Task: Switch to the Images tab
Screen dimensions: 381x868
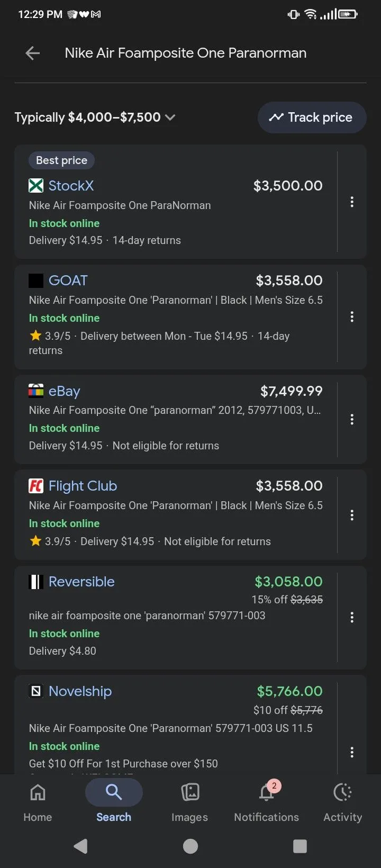Action: click(189, 802)
